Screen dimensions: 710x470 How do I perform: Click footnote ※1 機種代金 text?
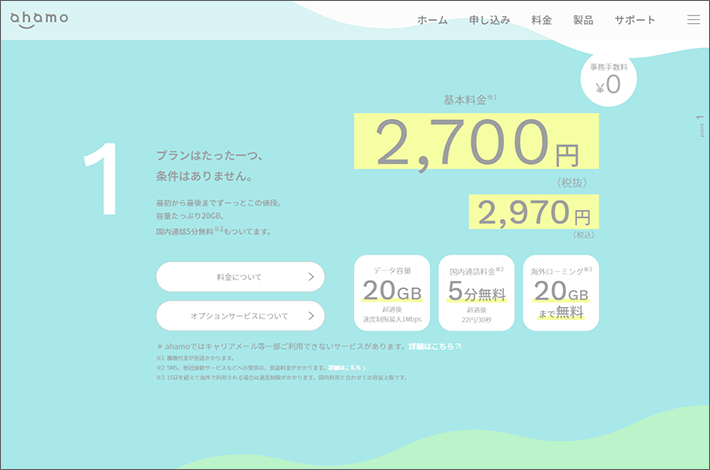[x=195, y=358]
